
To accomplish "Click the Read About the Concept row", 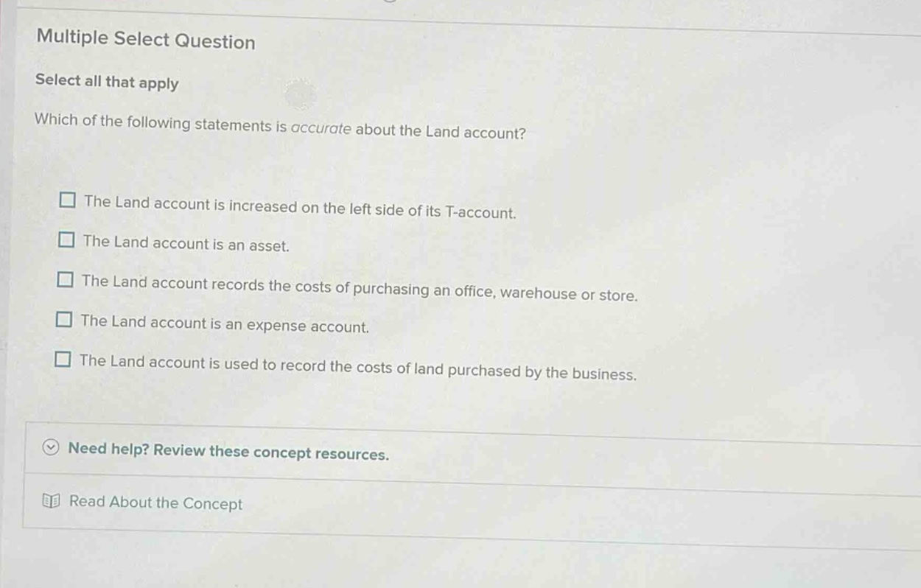I will pyautogui.click(x=154, y=503).
